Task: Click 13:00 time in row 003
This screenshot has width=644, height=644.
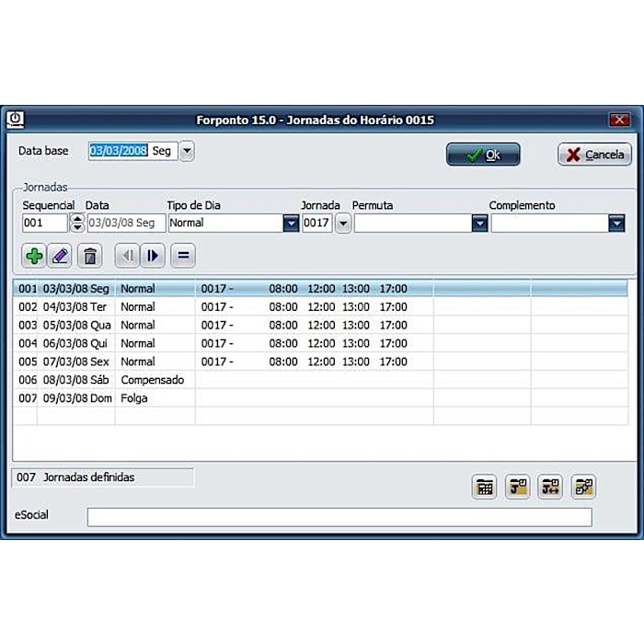Action: tap(356, 325)
